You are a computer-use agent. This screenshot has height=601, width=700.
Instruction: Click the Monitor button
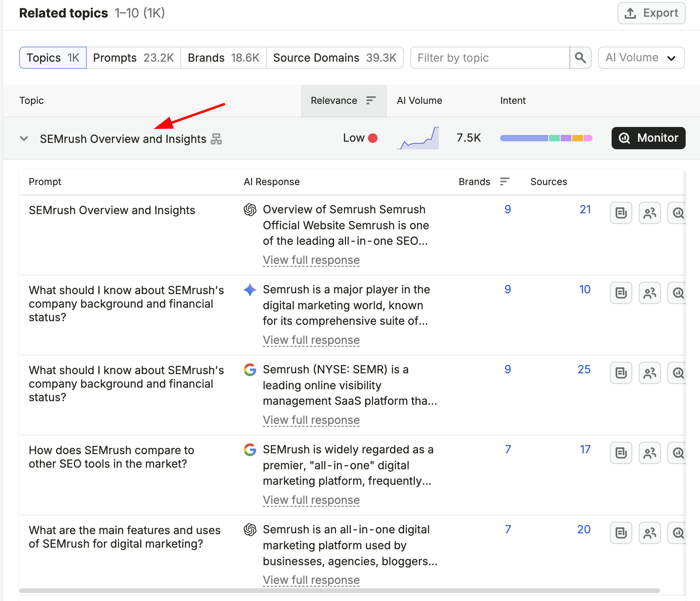click(x=648, y=138)
